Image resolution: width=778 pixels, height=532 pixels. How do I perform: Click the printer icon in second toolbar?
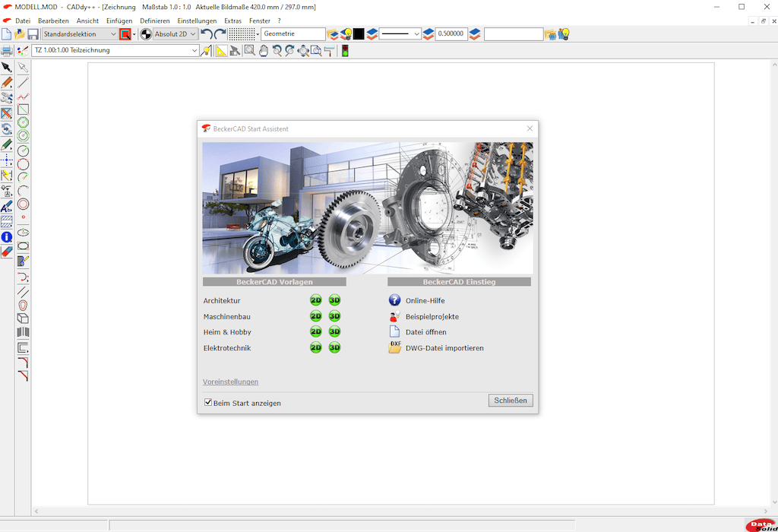pyautogui.click(x=7, y=51)
